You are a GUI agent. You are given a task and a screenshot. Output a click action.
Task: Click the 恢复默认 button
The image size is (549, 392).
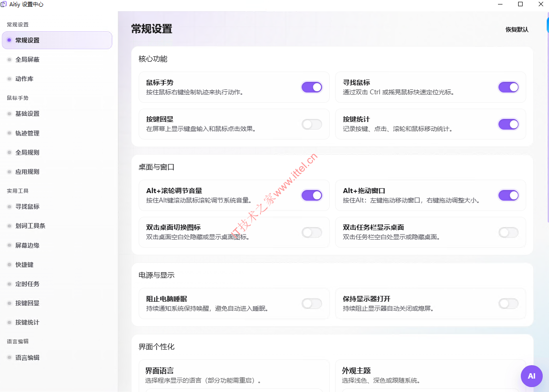point(517,30)
